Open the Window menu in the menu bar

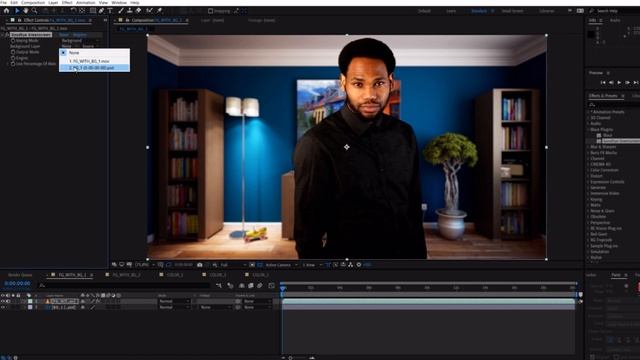119,2
